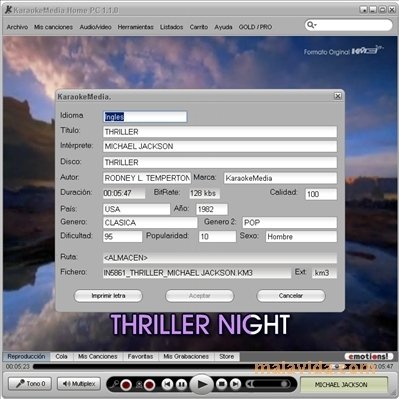Open the Mis canciones menu

pyautogui.click(x=53, y=27)
